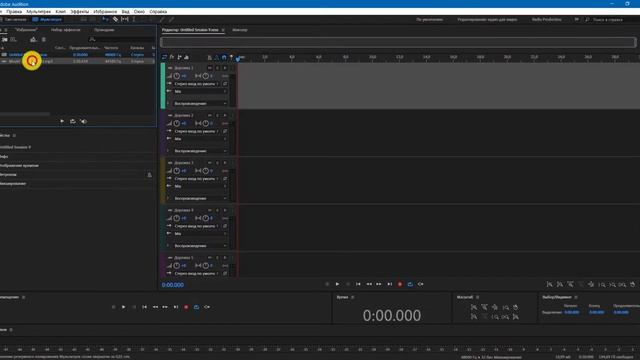Play selected file in Files panel preview
The height and width of the screenshot is (360, 640).
click(62, 121)
